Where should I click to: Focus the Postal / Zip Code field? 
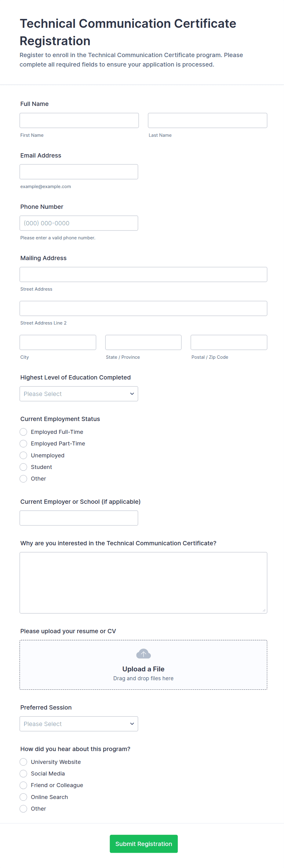point(229,342)
